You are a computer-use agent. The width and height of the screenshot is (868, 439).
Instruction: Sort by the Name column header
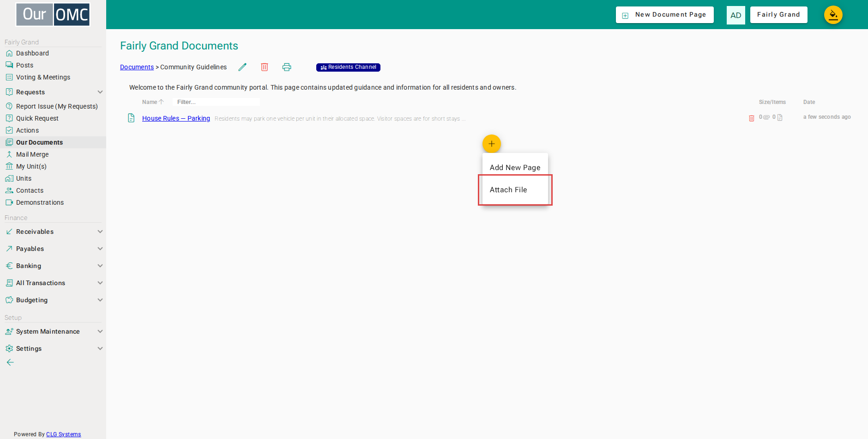pos(153,102)
